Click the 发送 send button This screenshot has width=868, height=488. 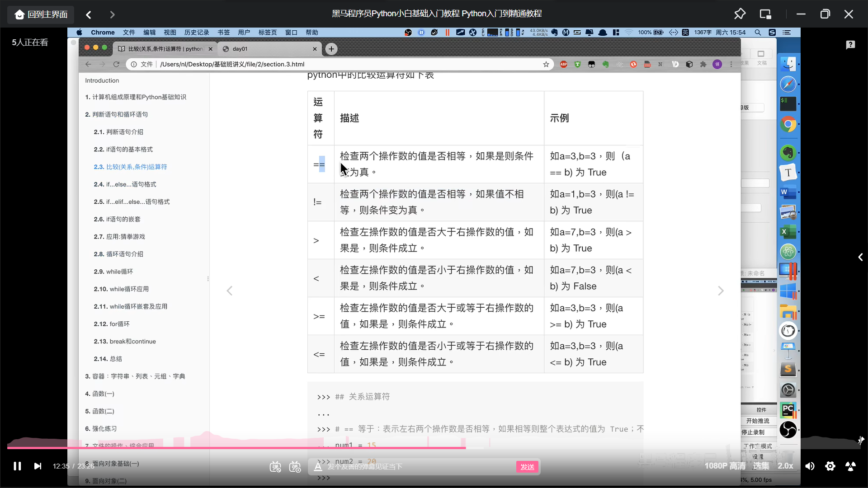pos(527,467)
